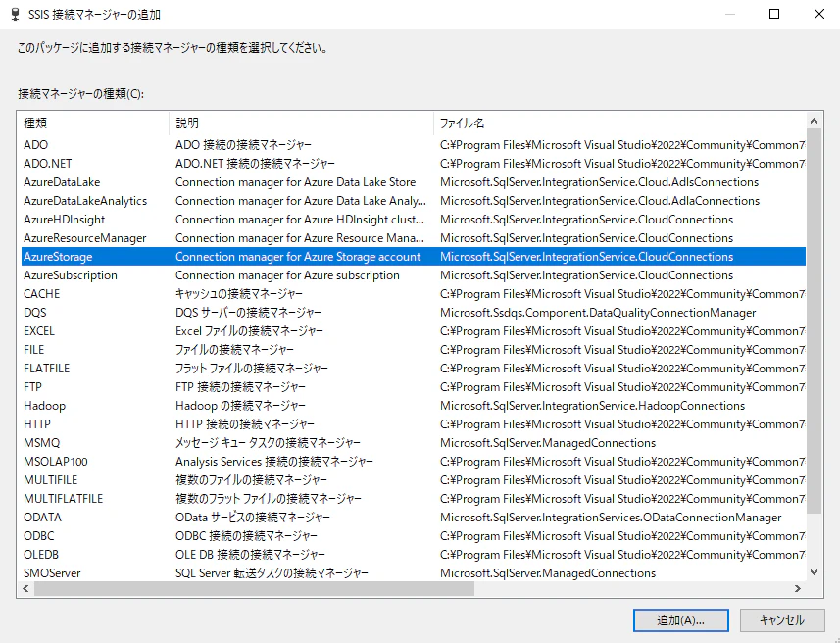
Task: Click the vertical scrollbar thumb
Action: coord(814,321)
